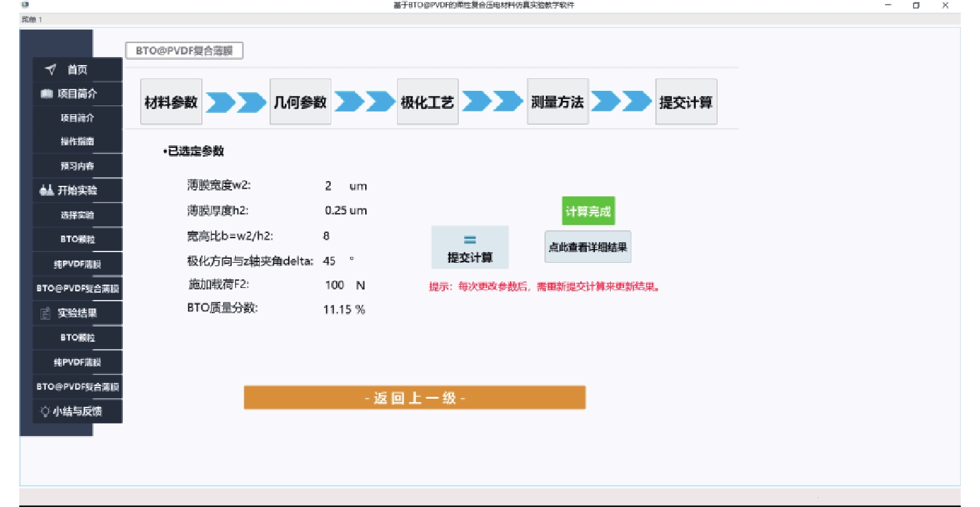Screen dimensions: 980x507
Task: Click the application icon in the title bar
Action: (x=25, y=5)
